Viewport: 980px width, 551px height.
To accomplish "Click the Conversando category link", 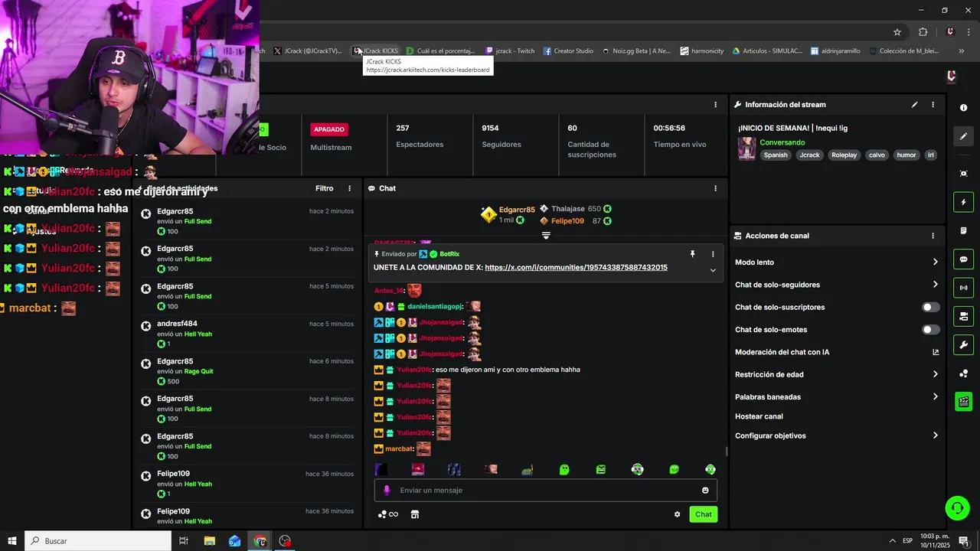I will (x=782, y=143).
